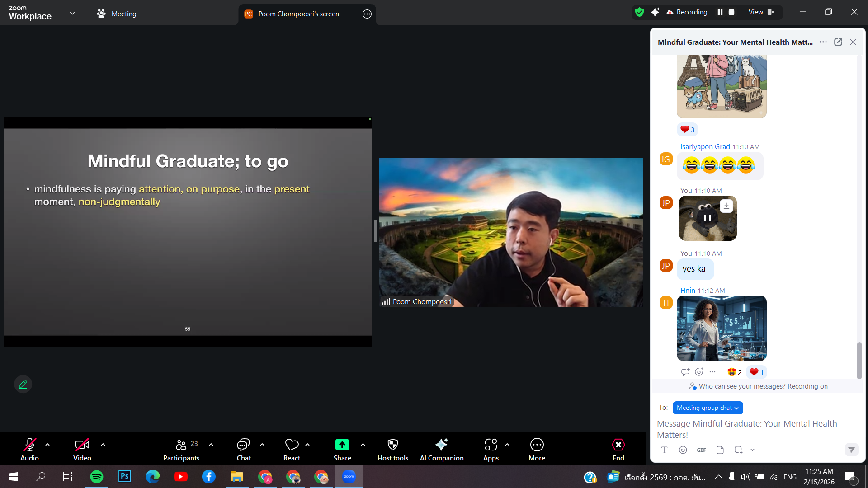Open the GIF picker in chat
Screen dimensions: 868x488
pyautogui.click(x=701, y=450)
